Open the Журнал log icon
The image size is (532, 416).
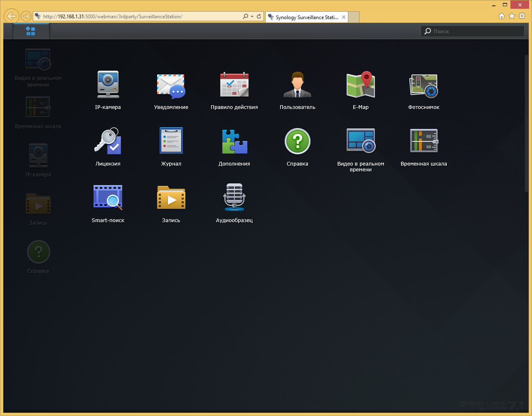(x=171, y=141)
